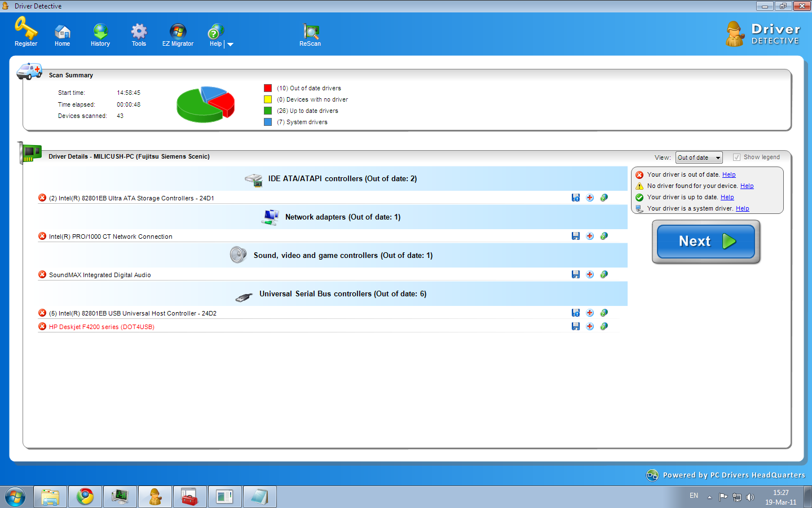The height and width of the screenshot is (508, 812).
Task: Launch Google Chrome from the taskbar
Action: [85, 497]
